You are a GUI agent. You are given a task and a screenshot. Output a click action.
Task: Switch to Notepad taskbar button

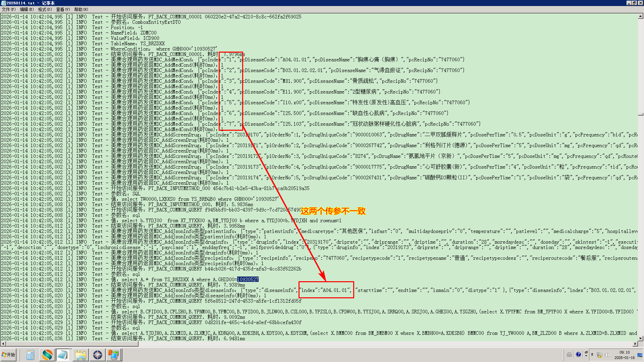[x=63, y=355]
